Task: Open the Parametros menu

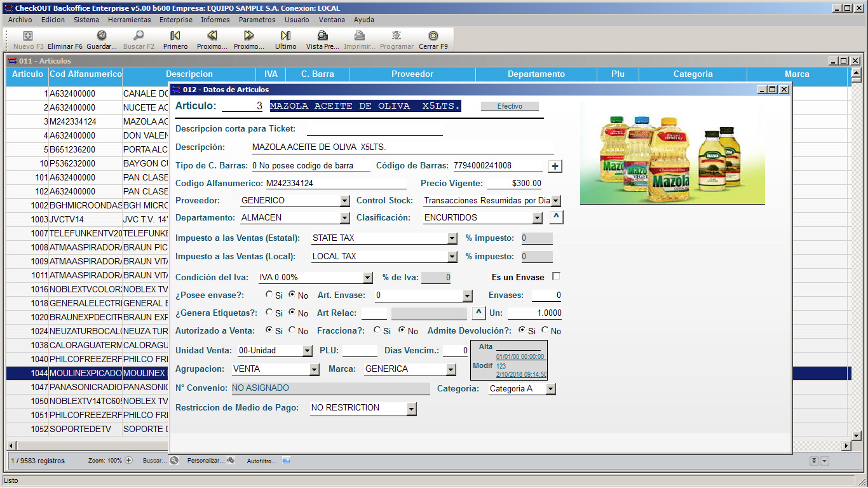Action: [x=257, y=20]
